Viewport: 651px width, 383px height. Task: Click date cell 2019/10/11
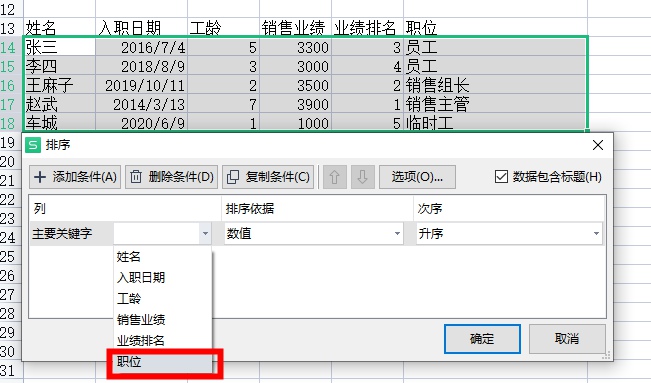(x=142, y=85)
